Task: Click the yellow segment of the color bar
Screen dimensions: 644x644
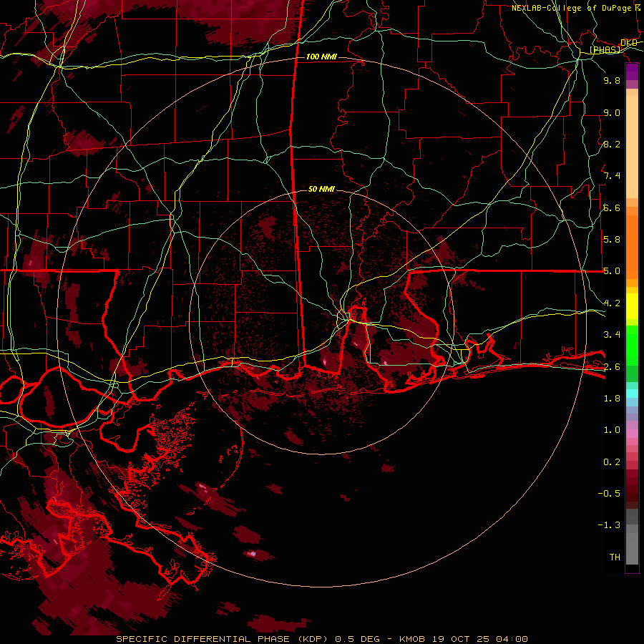Action: coord(632,306)
